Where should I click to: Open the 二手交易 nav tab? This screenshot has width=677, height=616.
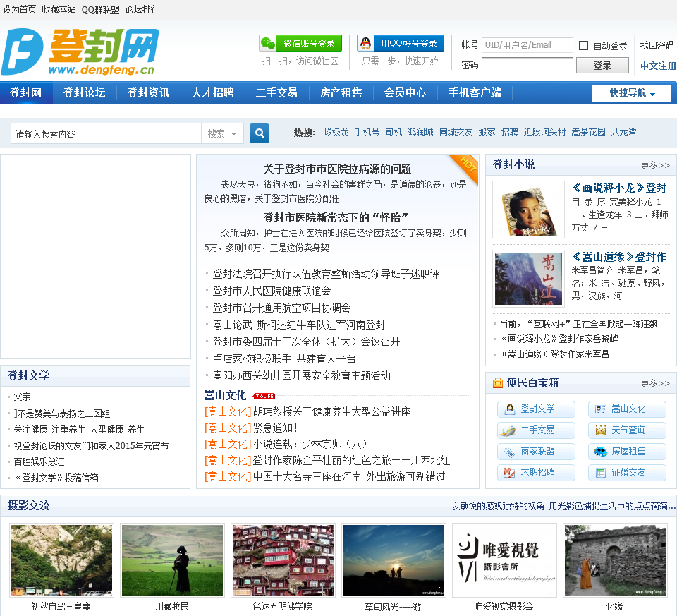276,93
